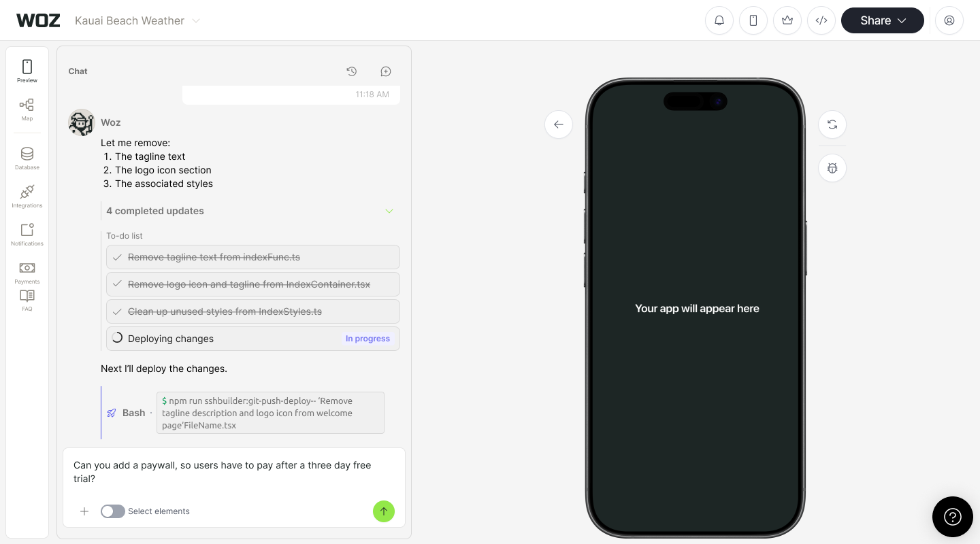This screenshot has width=980, height=544.
Task: Open the user account profile icon
Action: (x=949, y=20)
